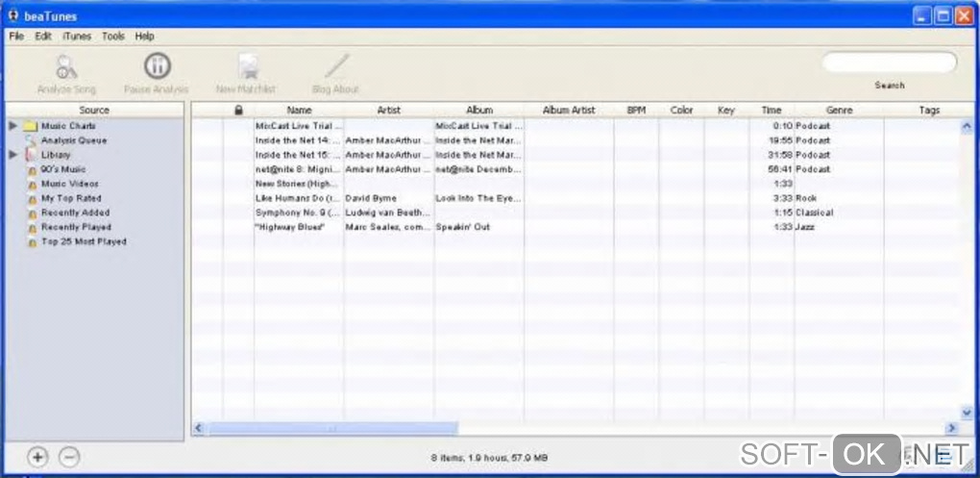Sort by the Album column header
This screenshot has width=980, height=478.
click(x=479, y=110)
